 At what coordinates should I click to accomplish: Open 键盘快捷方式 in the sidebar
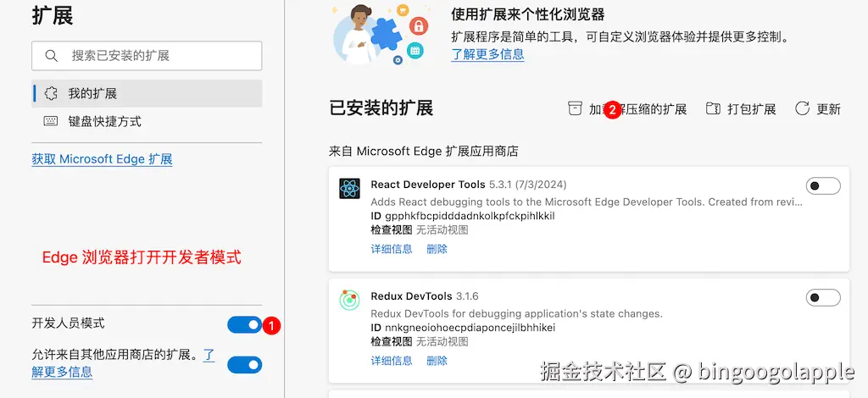pyautogui.click(x=147, y=121)
